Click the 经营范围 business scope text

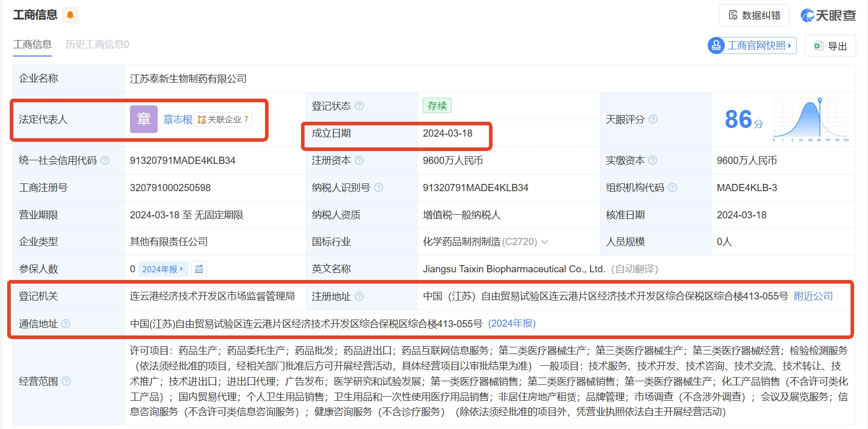click(489, 381)
